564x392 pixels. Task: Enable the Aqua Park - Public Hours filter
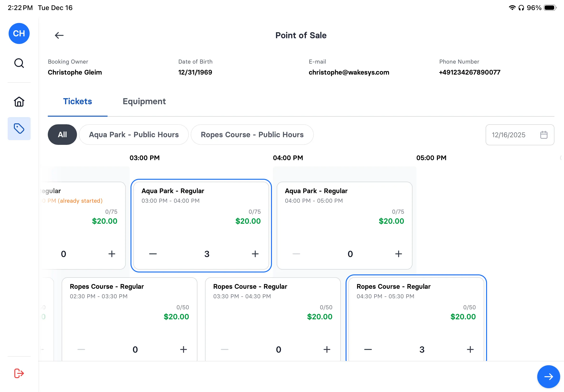point(134,134)
